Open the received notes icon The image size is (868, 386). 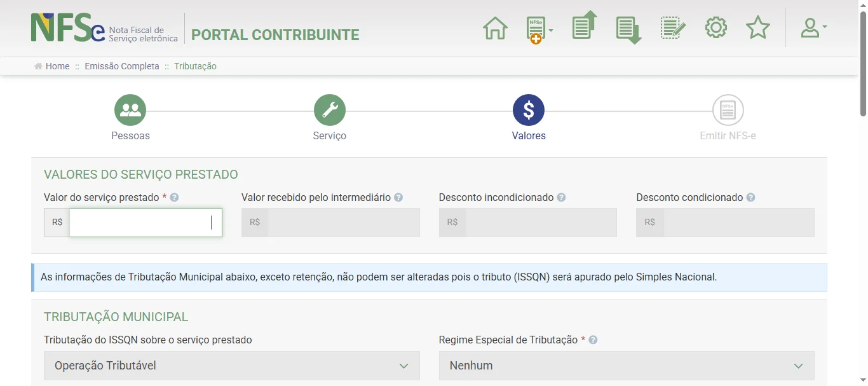click(627, 27)
